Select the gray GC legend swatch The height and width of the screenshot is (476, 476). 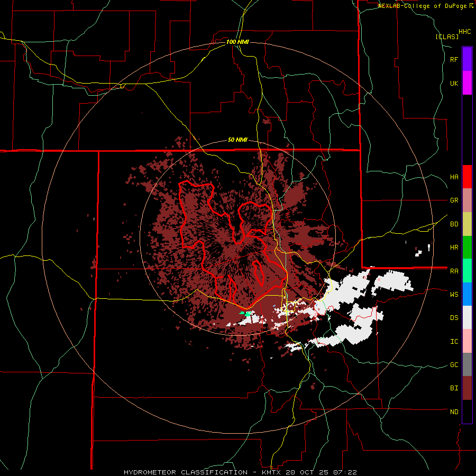coord(467,364)
